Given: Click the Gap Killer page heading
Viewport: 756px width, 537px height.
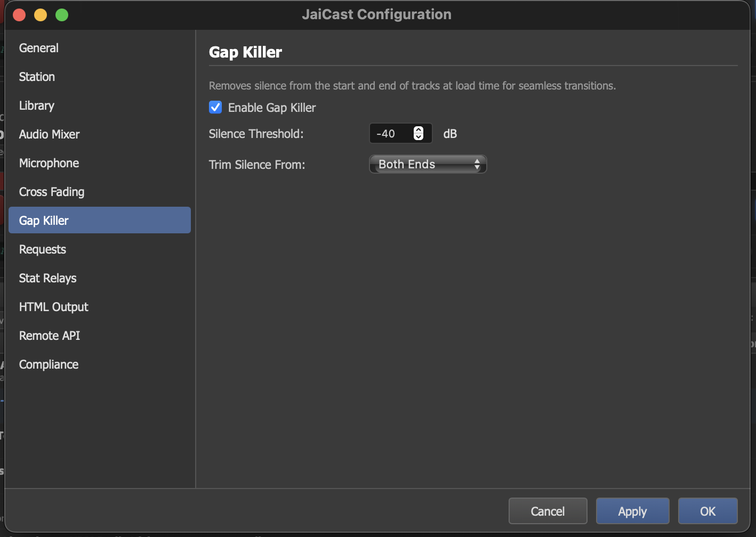Looking at the screenshot, I should (246, 52).
